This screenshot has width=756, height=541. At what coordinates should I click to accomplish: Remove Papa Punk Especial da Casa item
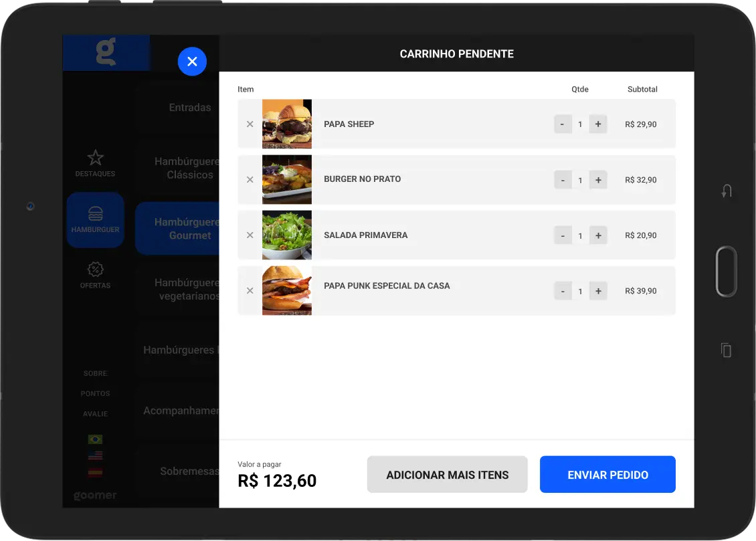click(x=250, y=290)
